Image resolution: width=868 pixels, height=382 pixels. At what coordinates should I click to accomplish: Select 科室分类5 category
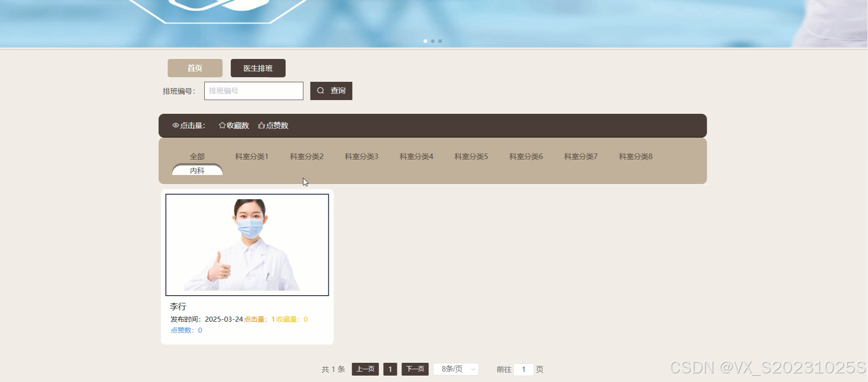click(471, 156)
